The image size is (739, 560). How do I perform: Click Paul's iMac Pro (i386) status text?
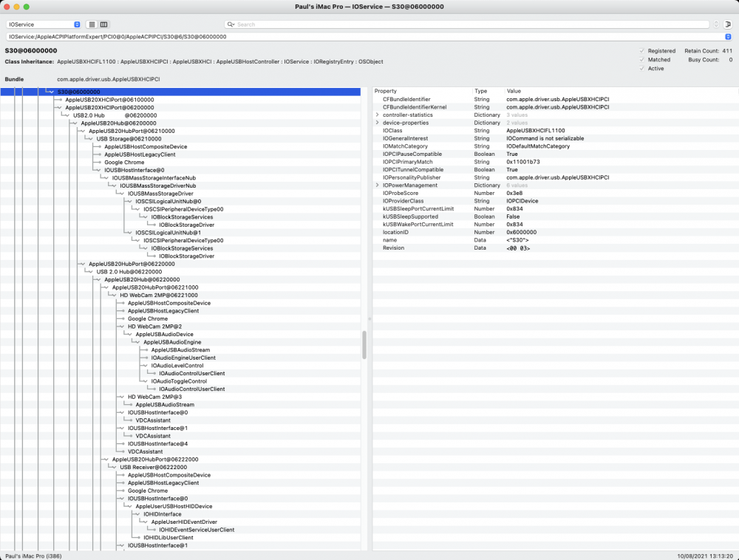tap(33, 556)
